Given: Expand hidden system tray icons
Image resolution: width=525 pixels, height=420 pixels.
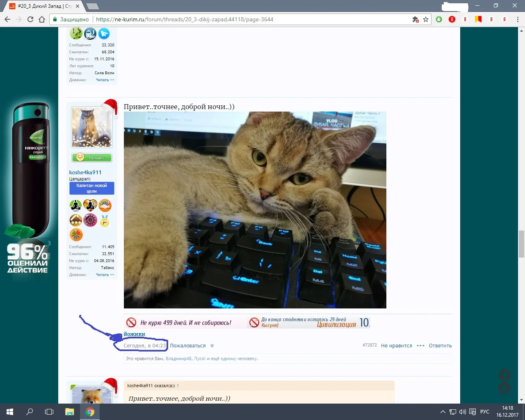Looking at the screenshot, I should pos(443,412).
